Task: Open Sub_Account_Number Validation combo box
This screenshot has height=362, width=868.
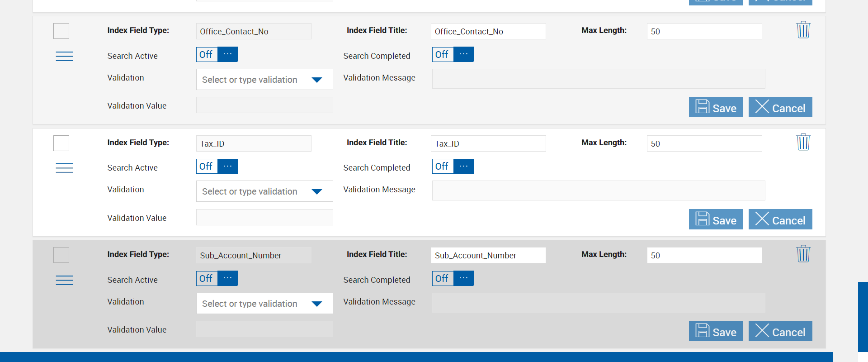Action: click(x=264, y=304)
